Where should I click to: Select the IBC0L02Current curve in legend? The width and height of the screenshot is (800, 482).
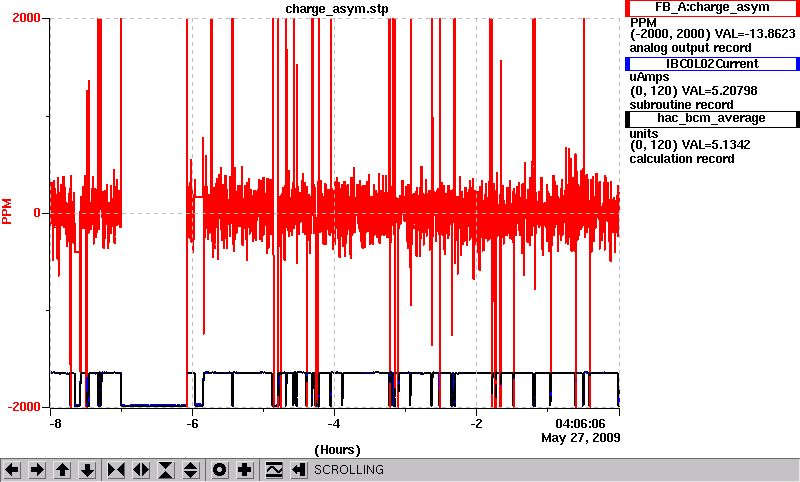pos(712,64)
